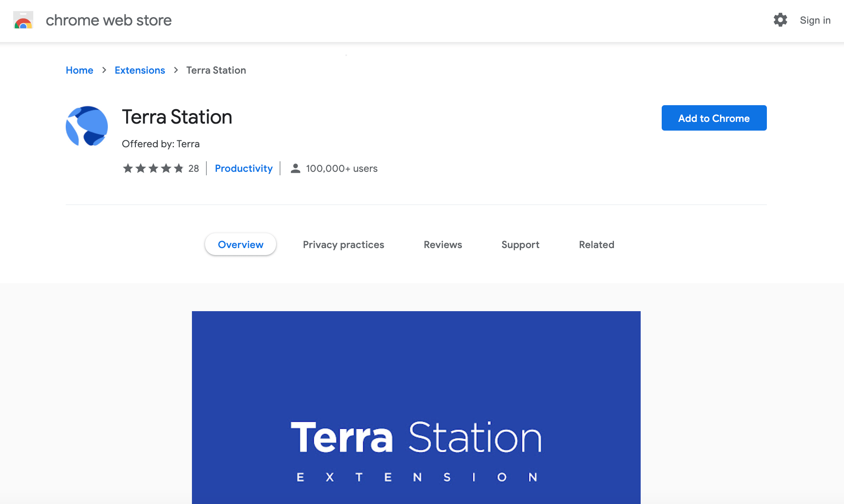Screen dimensions: 844x504
Task: Click the Add to Chrome button
Action: (x=714, y=118)
